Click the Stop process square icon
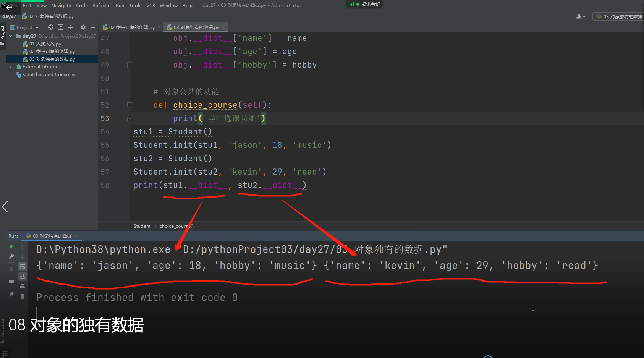The height and width of the screenshot is (358, 644). click(11, 269)
